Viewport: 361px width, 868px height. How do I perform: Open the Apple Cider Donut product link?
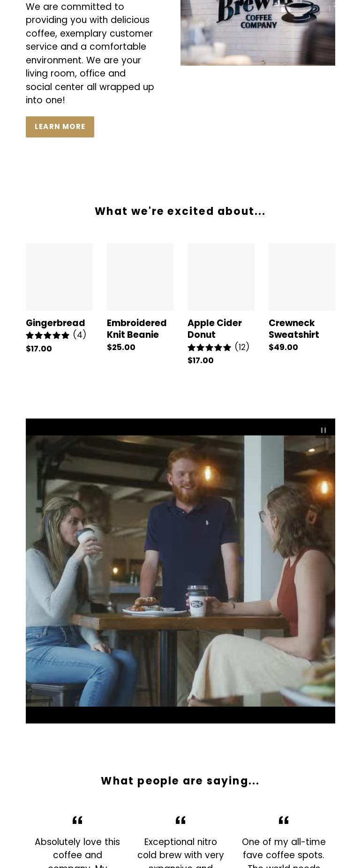point(215,329)
